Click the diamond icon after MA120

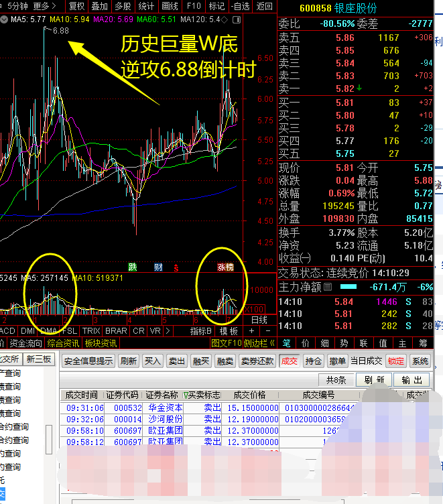tap(224, 20)
